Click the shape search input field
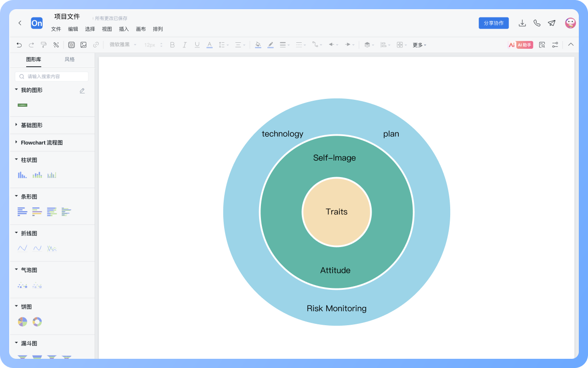The width and height of the screenshot is (588, 368). pyautogui.click(x=52, y=76)
